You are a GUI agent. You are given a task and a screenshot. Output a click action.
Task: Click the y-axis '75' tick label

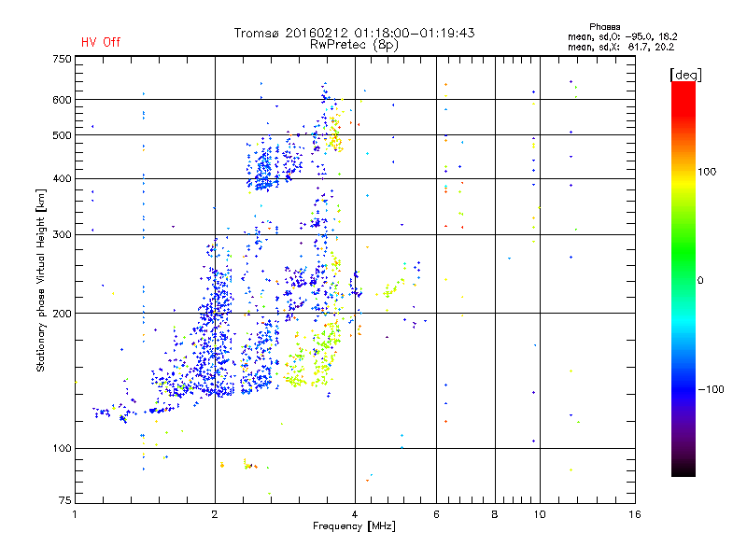click(65, 500)
